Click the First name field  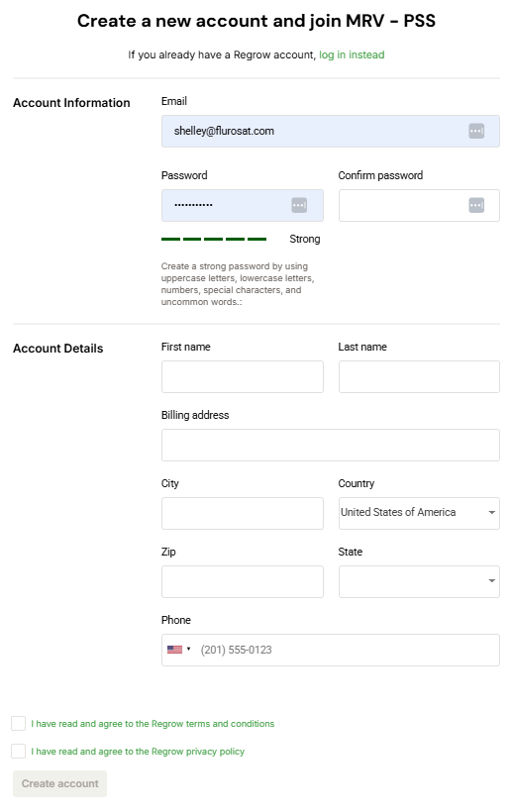point(243,376)
